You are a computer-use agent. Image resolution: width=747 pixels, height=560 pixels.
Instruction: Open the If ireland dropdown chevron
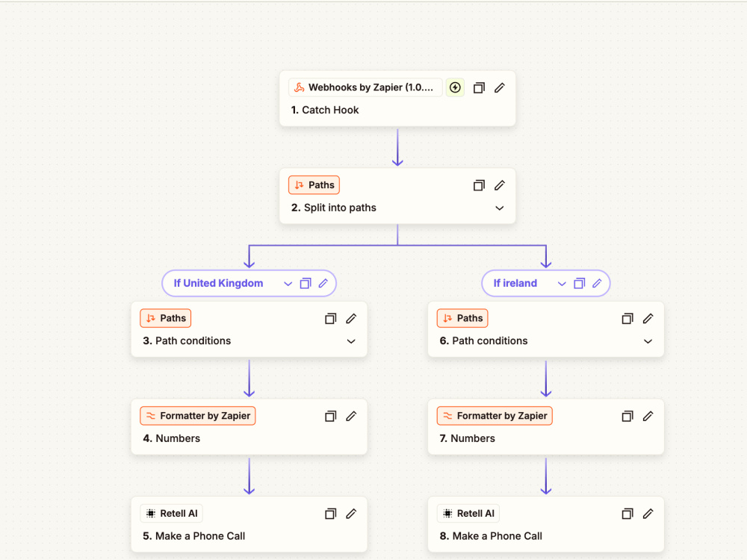[562, 284]
